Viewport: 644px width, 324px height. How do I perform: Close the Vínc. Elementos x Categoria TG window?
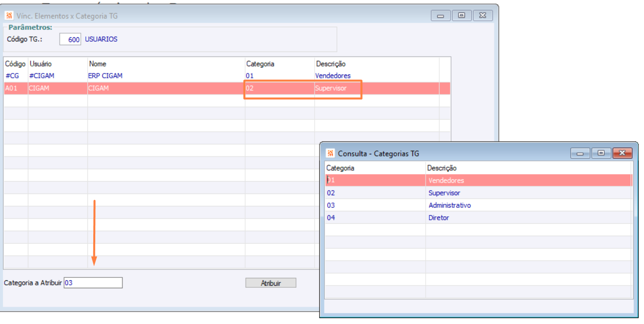483,15
